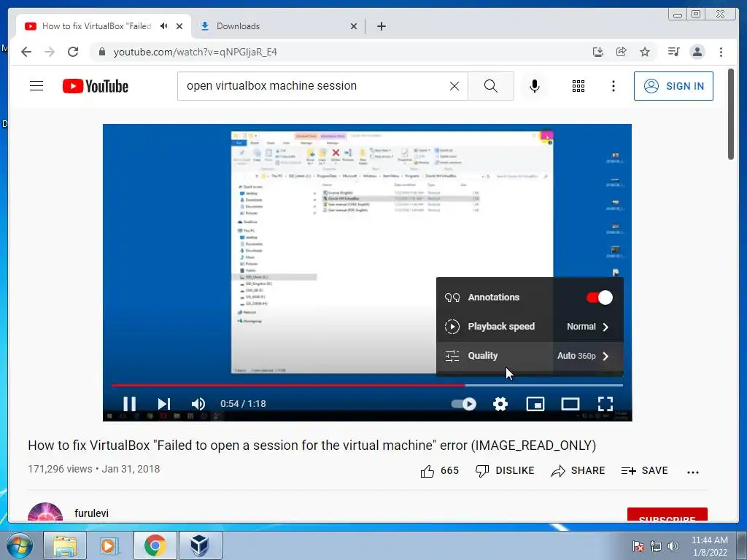Like the video with thumbs up
The height and width of the screenshot is (560, 747).
point(439,471)
